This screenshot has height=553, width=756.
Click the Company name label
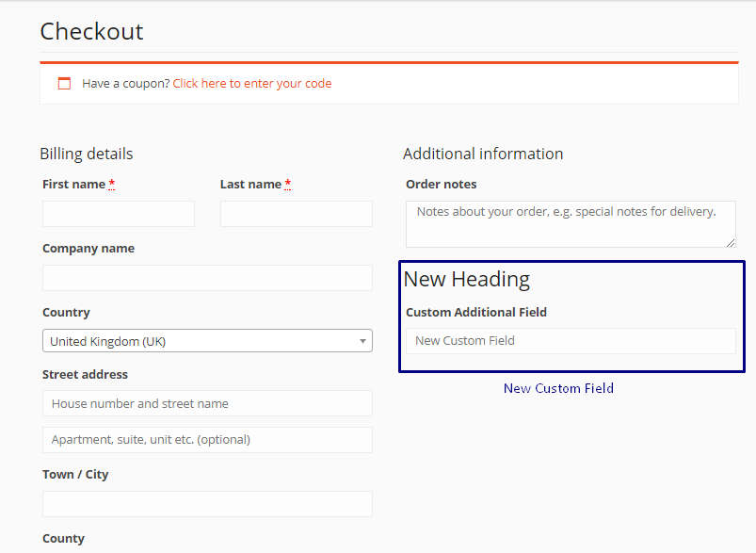tap(88, 249)
